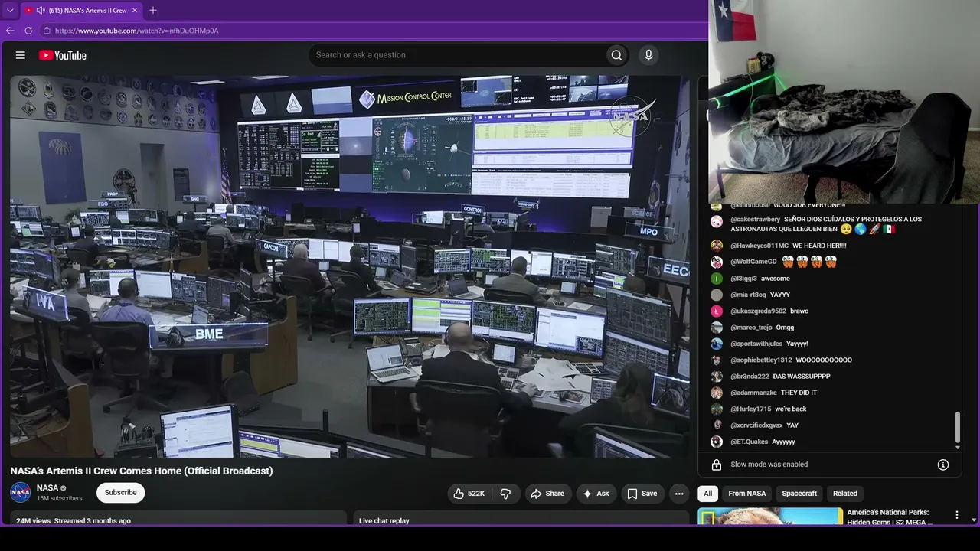This screenshot has height=551, width=980.
Task: Click the slow mode lock icon
Action: [717, 465]
